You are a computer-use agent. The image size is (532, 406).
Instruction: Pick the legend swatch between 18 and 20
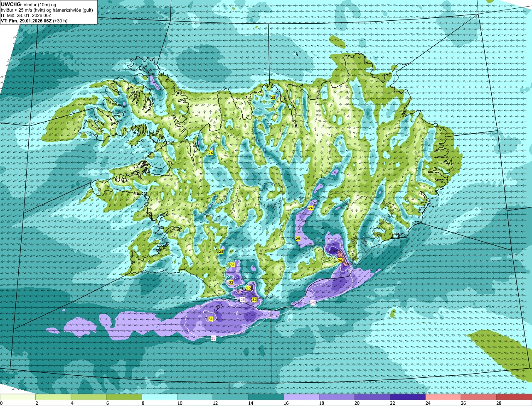pyautogui.click(x=337, y=397)
